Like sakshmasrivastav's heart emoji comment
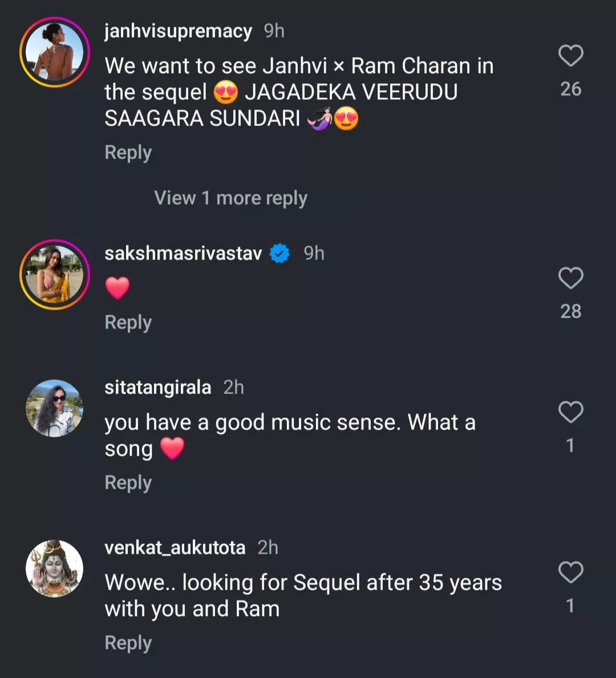This screenshot has height=678, width=616. pyautogui.click(x=570, y=278)
